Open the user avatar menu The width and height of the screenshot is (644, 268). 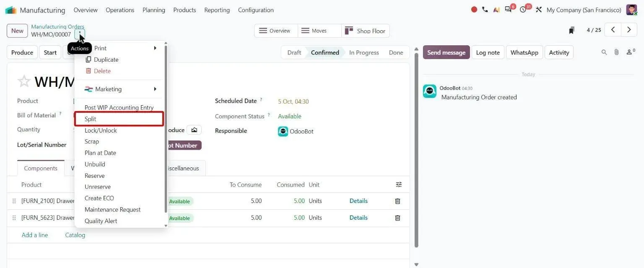pos(631,10)
